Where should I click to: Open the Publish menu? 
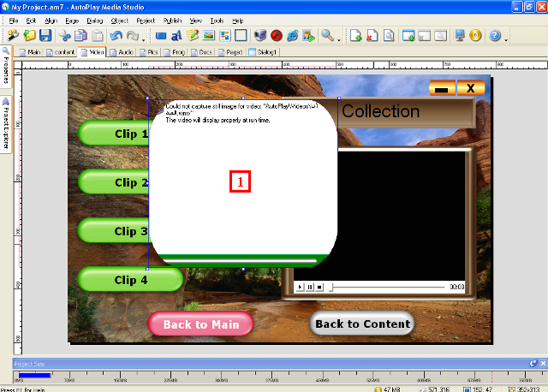[172, 20]
